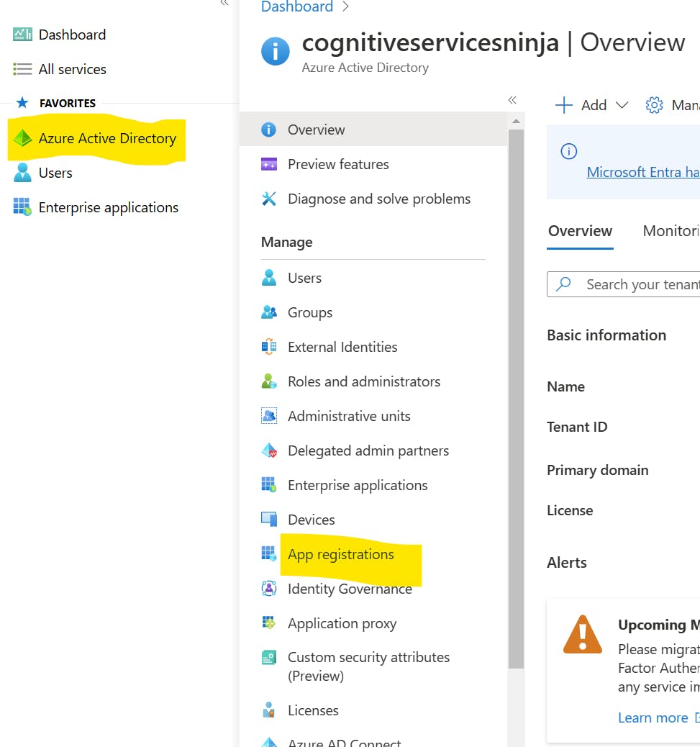700x747 pixels.
Task: Click the blue info icon beside cognitiveservicesninja title
Action: click(276, 51)
